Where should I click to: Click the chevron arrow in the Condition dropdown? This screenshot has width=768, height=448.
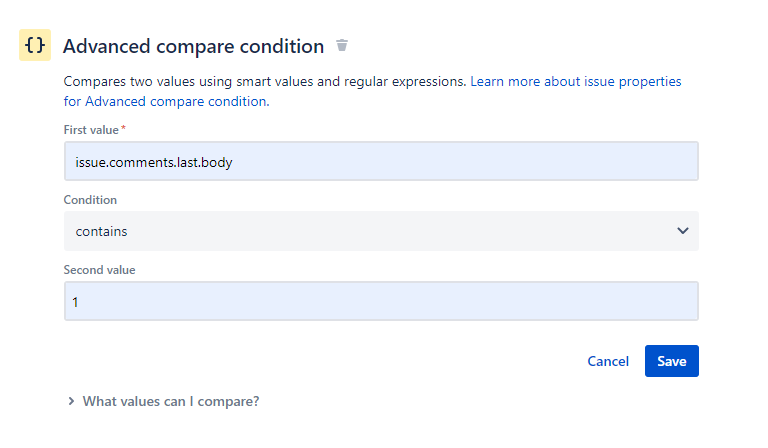pos(683,231)
